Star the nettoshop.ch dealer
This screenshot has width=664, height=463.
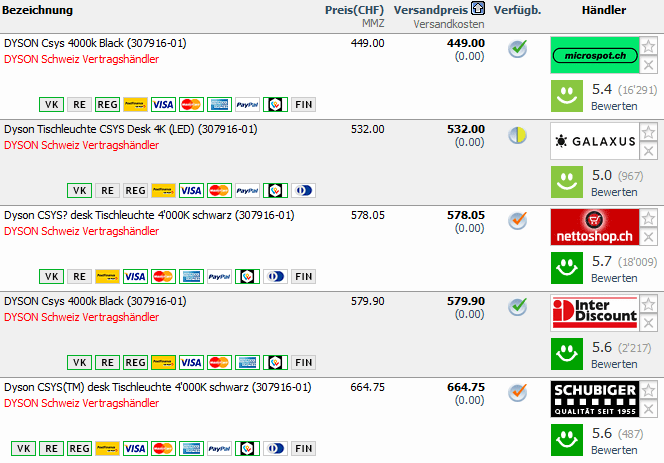click(x=649, y=218)
